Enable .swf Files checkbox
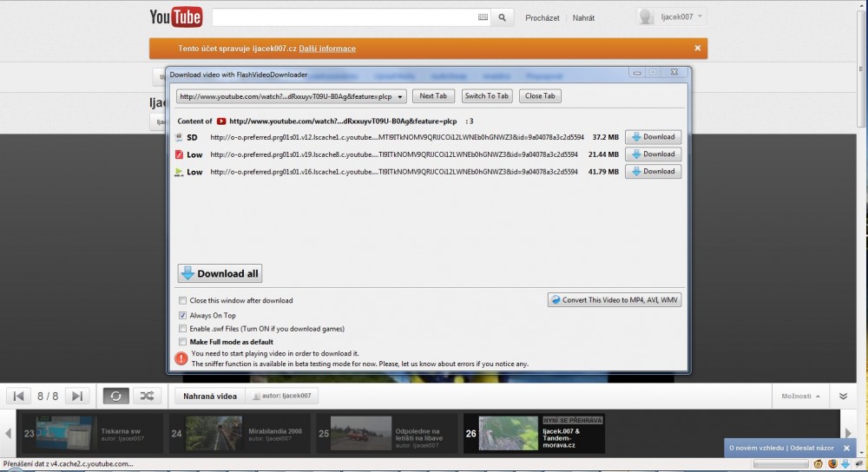The width and height of the screenshot is (868, 472). click(182, 329)
